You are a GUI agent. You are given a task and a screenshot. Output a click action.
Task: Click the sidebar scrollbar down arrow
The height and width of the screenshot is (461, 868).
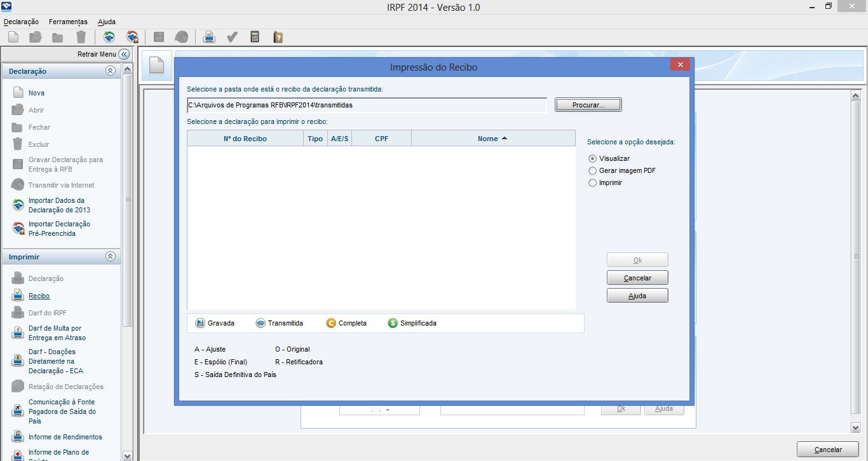(x=127, y=456)
